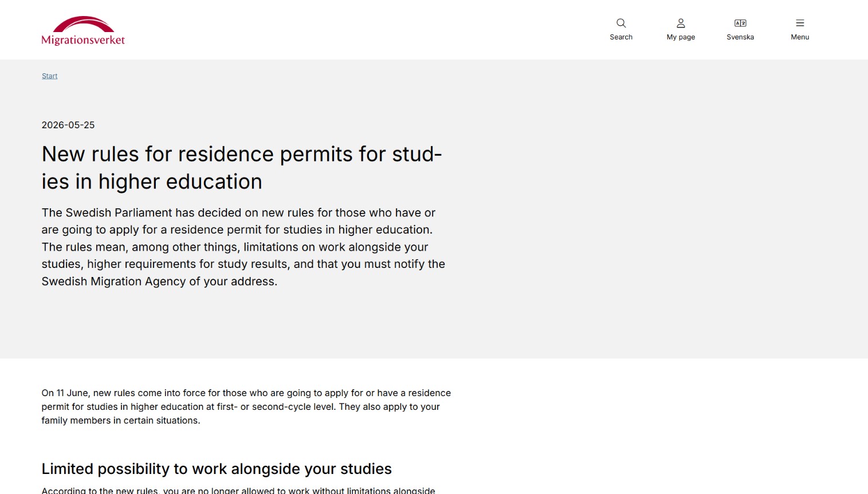
Task: Click the paragraph starting "On 11 June, new rules"
Action: pyautogui.click(x=246, y=407)
